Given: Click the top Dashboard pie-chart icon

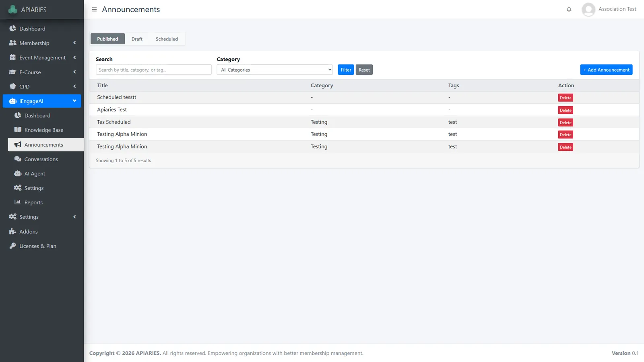Looking at the screenshot, I should click(x=13, y=29).
